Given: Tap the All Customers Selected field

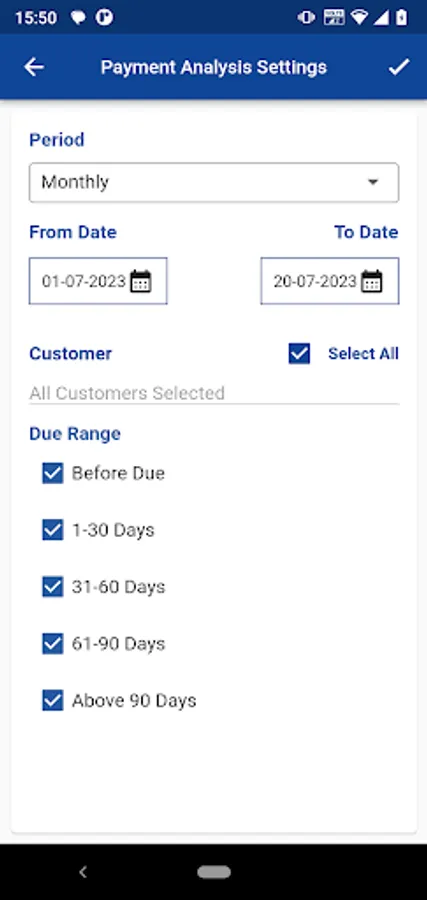Looking at the screenshot, I should pyautogui.click(x=214, y=393).
